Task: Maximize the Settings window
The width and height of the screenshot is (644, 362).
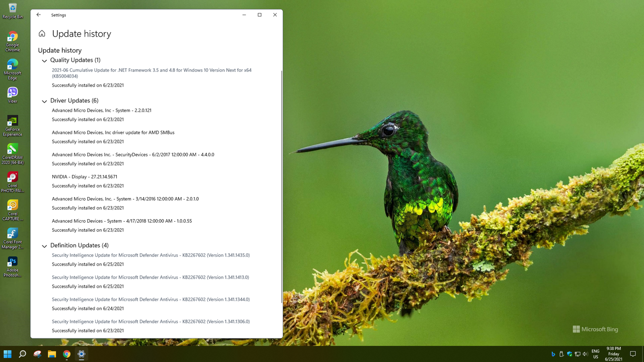Action: pos(260,15)
